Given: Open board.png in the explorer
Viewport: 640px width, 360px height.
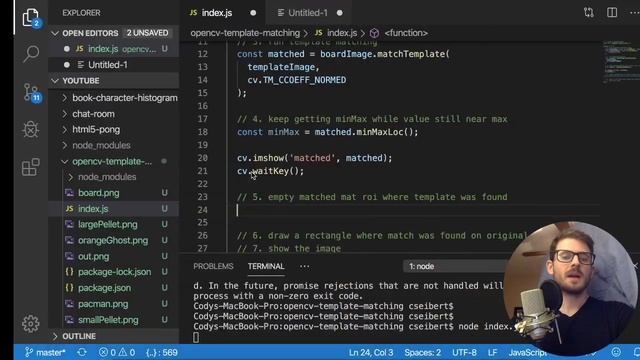Looking at the screenshot, I should [113, 193].
